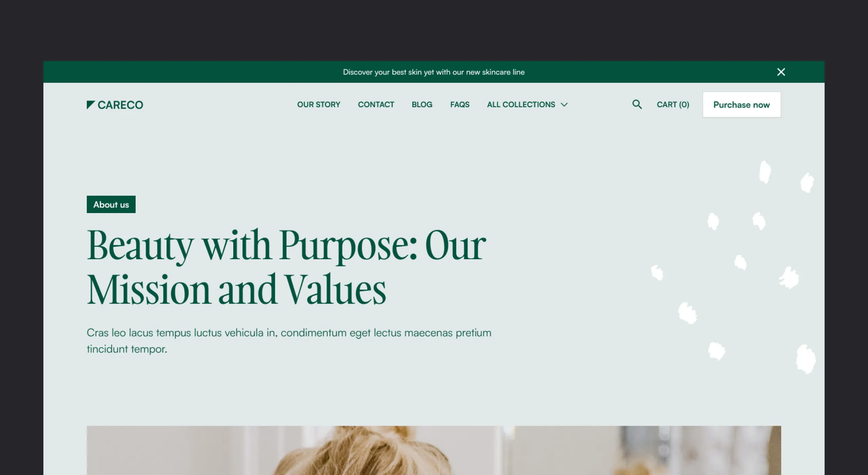Navigate to the BLOG section
This screenshot has width=868, height=475.
(422, 104)
